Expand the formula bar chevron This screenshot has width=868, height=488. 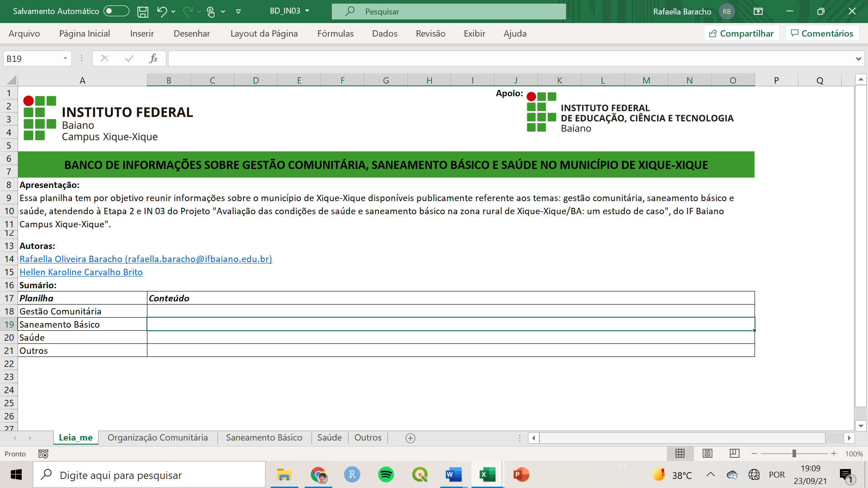coord(858,59)
